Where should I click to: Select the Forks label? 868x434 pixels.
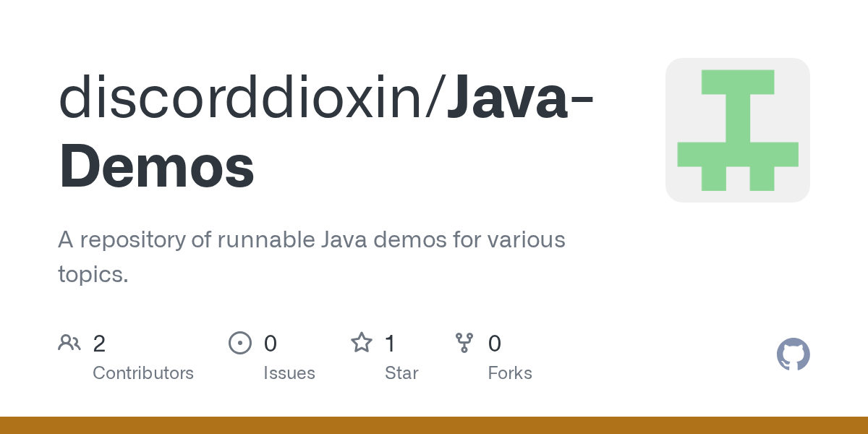pyautogui.click(x=510, y=373)
